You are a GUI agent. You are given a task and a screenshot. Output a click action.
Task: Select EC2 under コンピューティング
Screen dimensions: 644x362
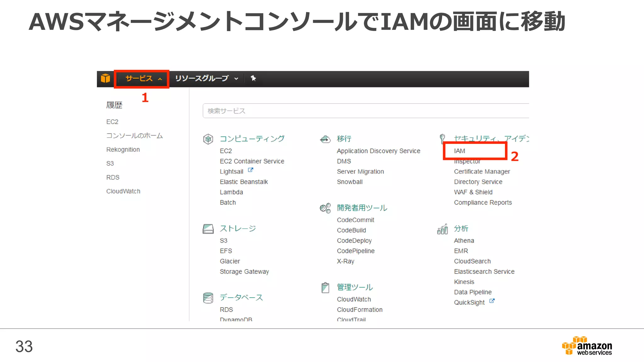[226, 151]
